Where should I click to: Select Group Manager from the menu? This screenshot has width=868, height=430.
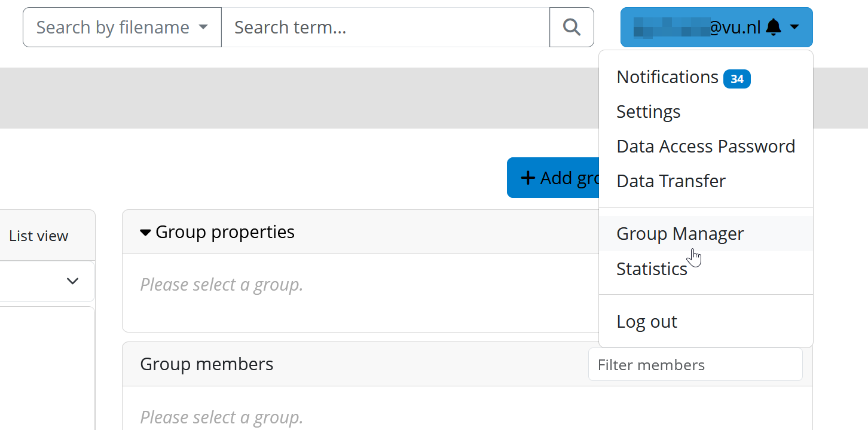680,234
